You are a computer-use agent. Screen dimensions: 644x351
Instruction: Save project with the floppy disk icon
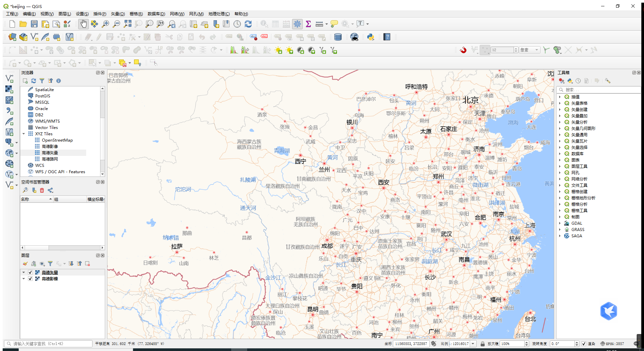pos(34,24)
